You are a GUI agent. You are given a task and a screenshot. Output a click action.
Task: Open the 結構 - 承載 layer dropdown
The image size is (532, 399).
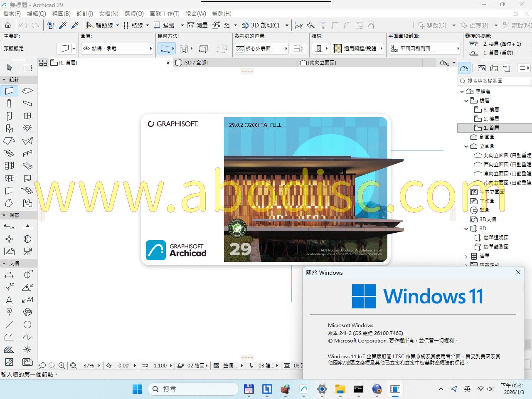[x=117, y=49]
